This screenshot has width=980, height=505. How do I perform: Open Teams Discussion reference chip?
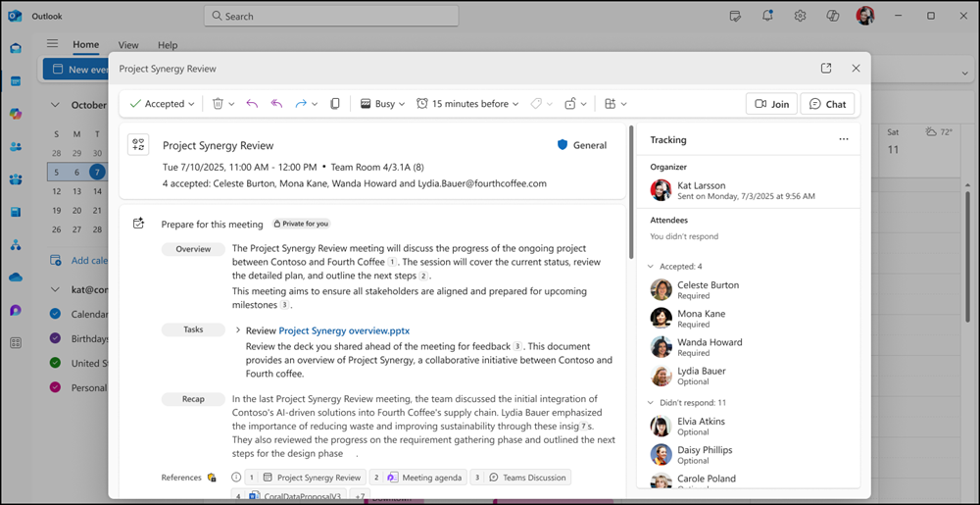(x=520, y=478)
